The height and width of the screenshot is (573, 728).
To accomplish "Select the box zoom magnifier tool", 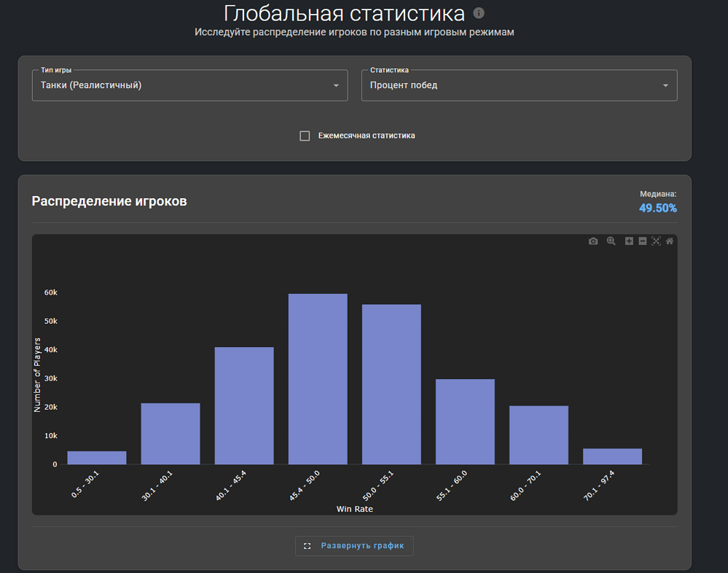I will tap(611, 241).
